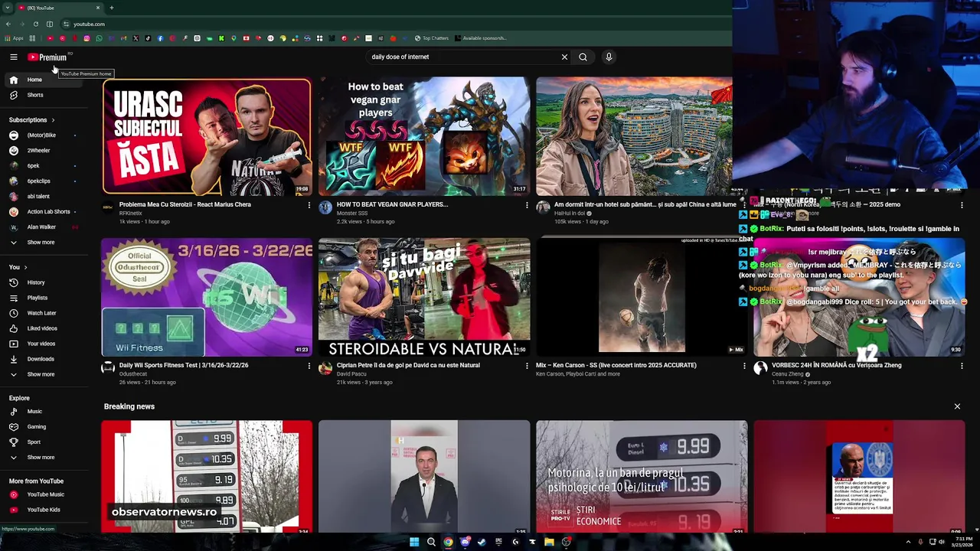The height and width of the screenshot is (551, 980).
Task: Open the Odusthecat channel name
Action: 133,374
